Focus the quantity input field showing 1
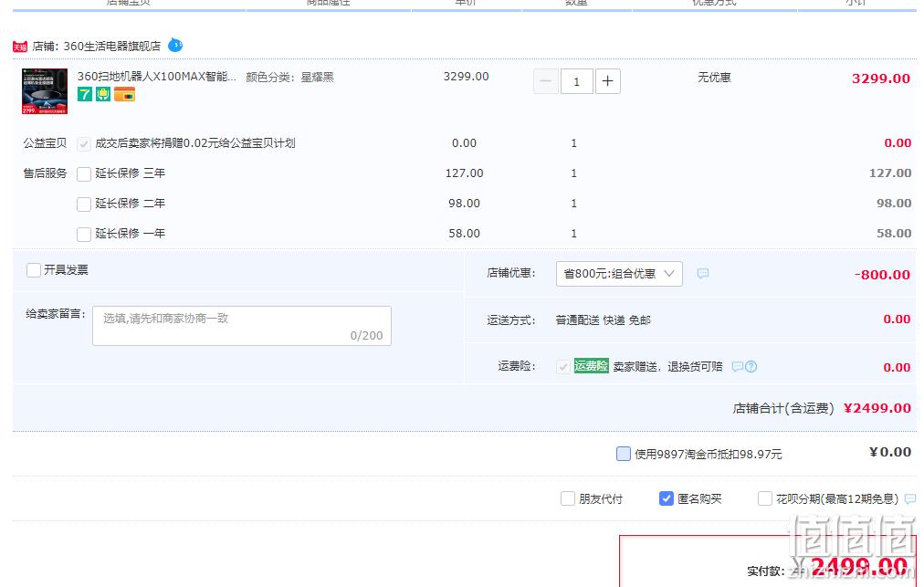This screenshot has height=587, width=924. tap(577, 81)
